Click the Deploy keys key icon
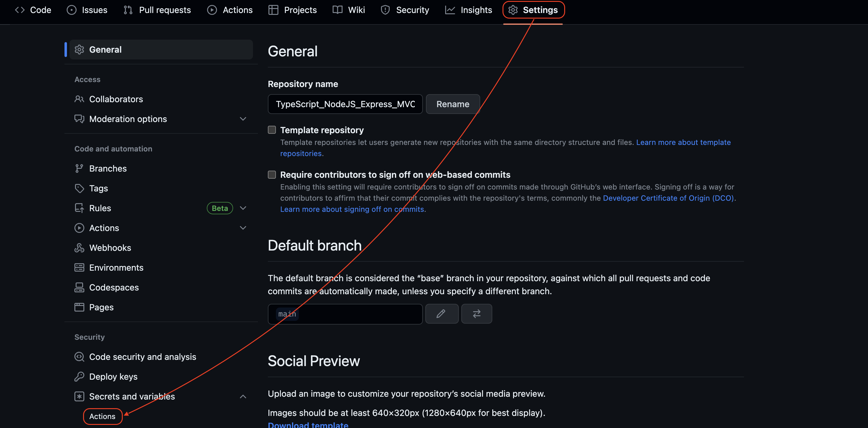 (x=79, y=377)
